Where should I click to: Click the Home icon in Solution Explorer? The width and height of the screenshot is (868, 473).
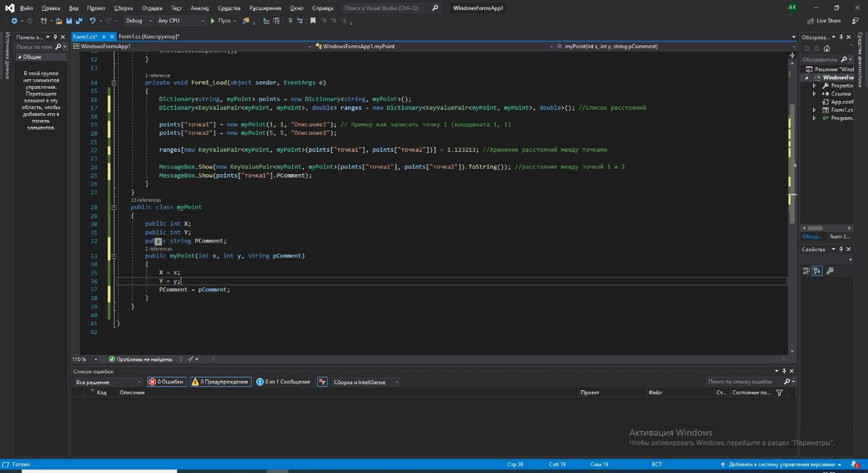826,48
